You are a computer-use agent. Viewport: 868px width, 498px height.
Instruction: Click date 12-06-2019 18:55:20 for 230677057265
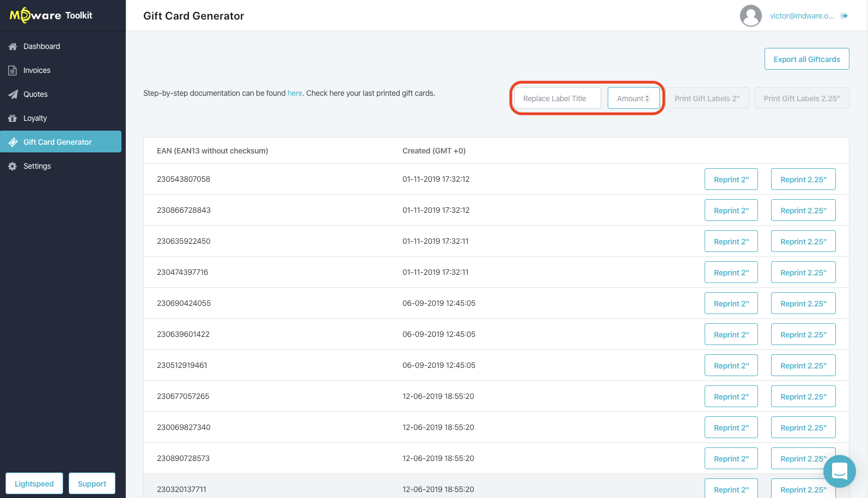pos(438,396)
